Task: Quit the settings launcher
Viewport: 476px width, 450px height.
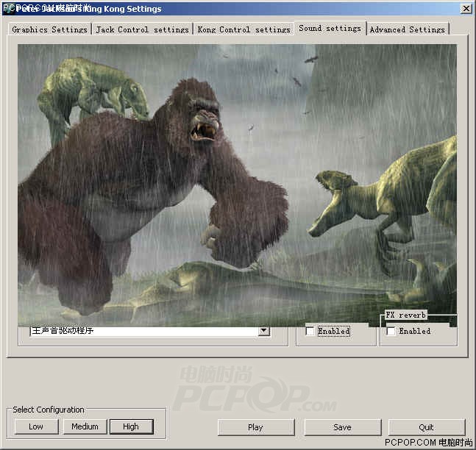Action: coord(427,427)
